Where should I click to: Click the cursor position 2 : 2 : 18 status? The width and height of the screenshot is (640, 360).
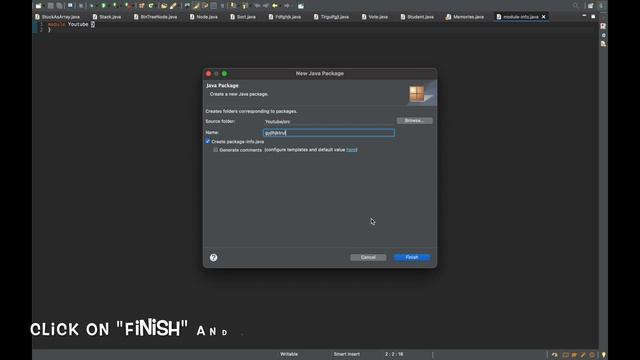click(x=394, y=354)
